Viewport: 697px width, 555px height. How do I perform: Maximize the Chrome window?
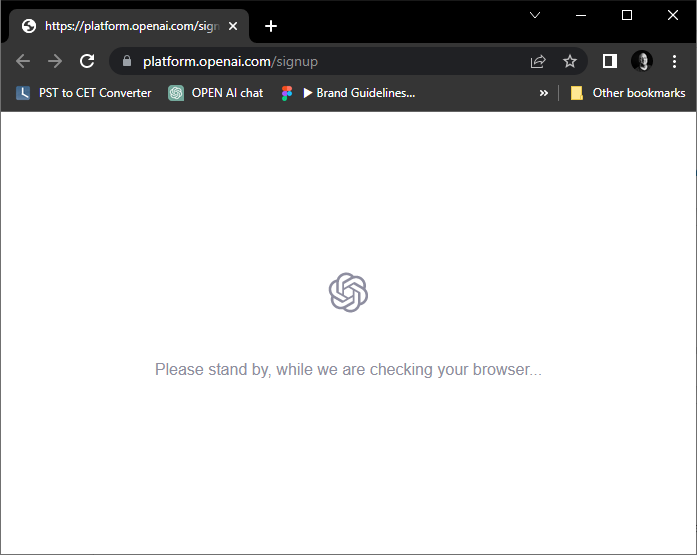(627, 15)
